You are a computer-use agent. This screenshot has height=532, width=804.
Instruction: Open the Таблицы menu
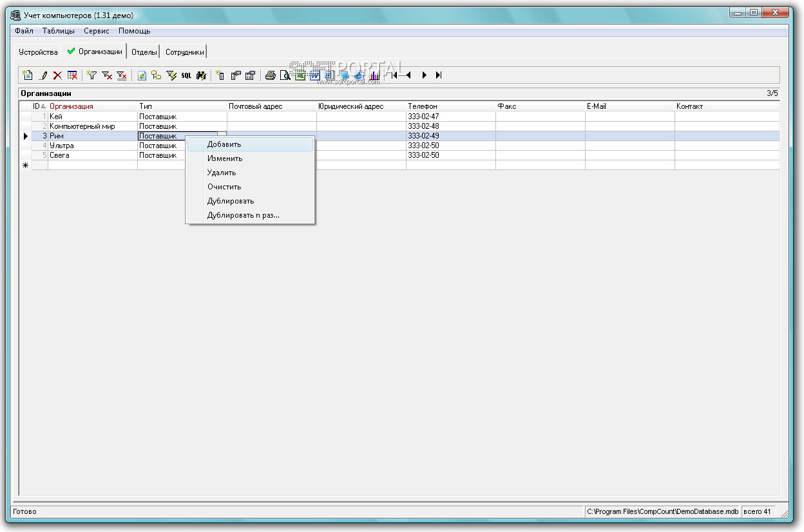click(59, 31)
